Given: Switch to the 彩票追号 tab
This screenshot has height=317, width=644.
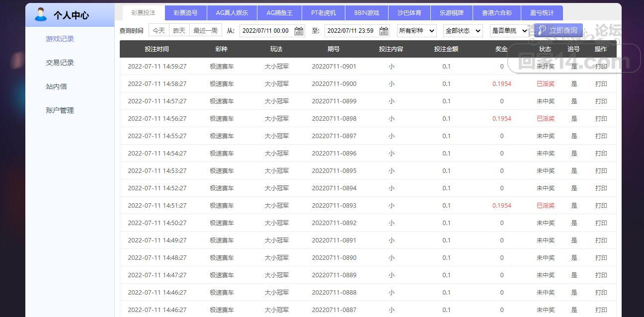Looking at the screenshot, I should [x=185, y=13].
